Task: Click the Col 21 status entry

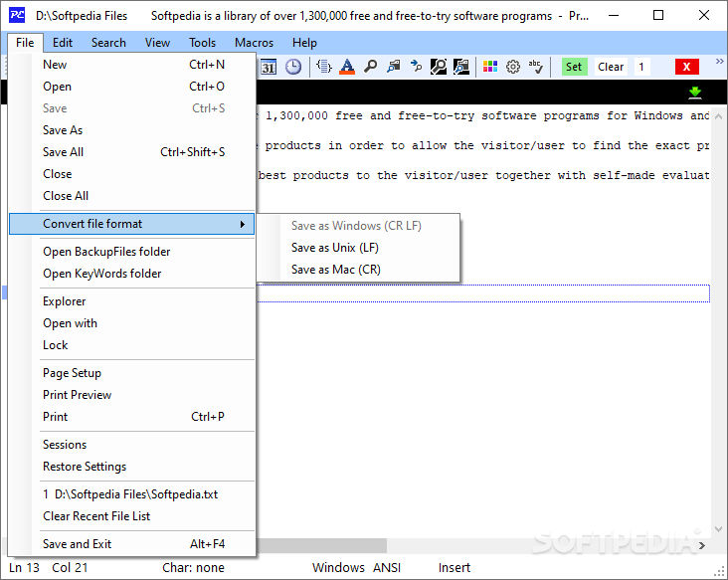Action: pyautogui.click(x=70, y=567)
